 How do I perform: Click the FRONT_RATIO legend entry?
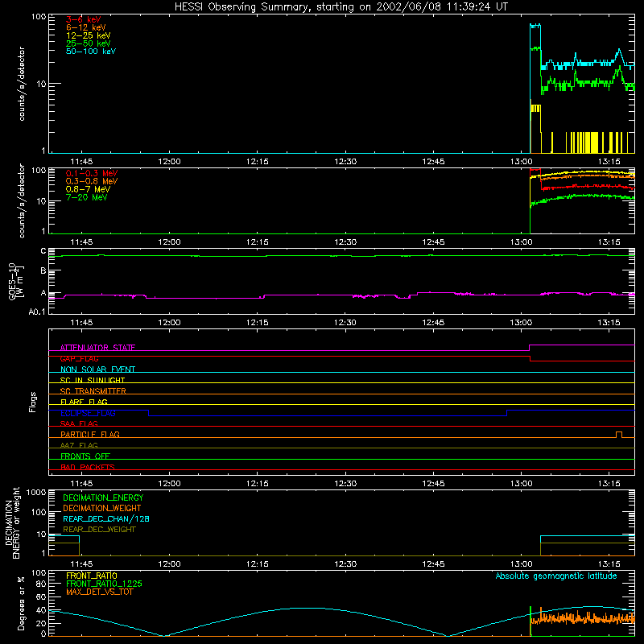92,576
